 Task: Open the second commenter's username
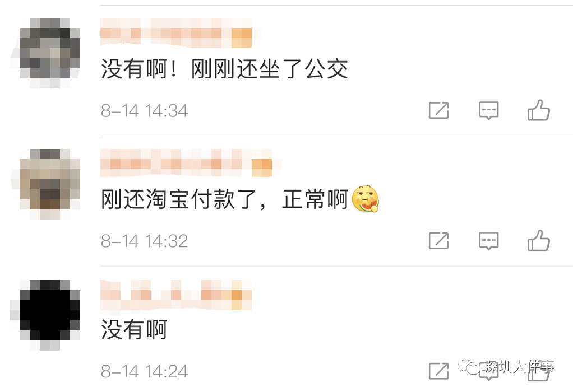186,163
